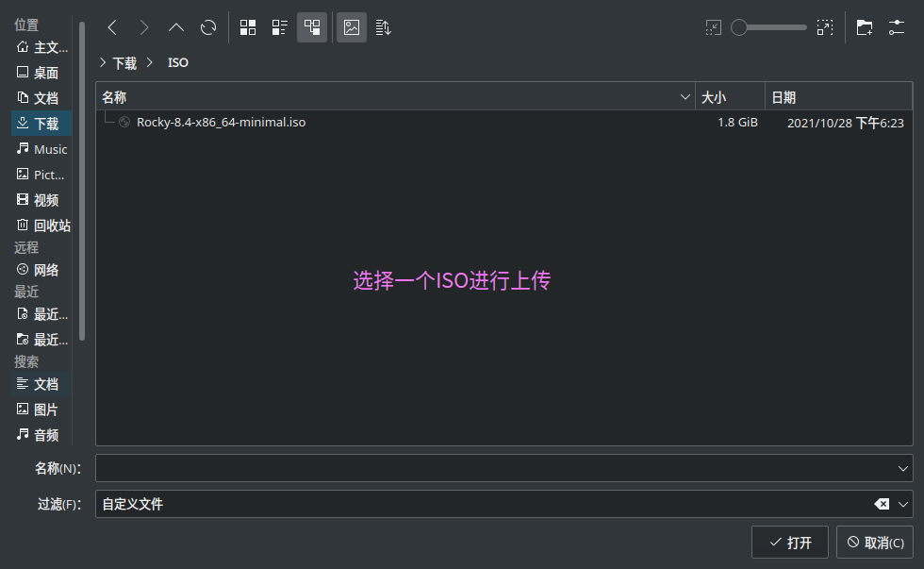
Task: Select the Rocky-8.4-x86_64-minimal.iso file
Action: (221, 123)
